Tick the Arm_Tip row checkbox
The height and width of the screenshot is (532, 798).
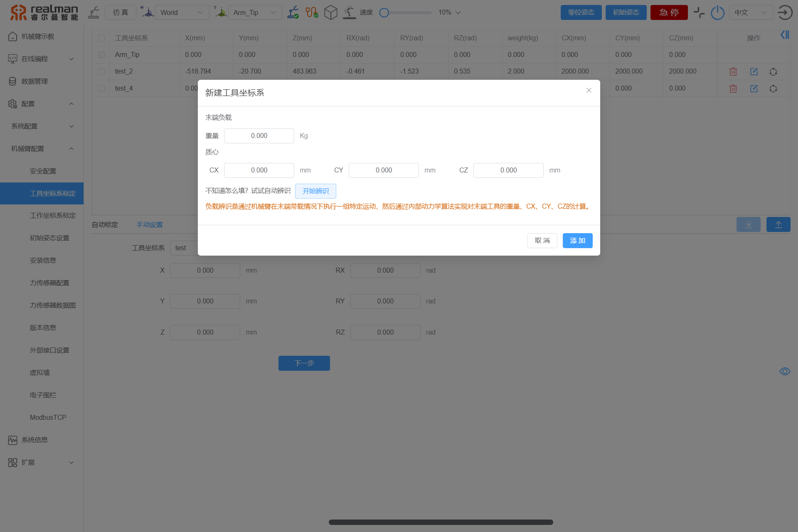click(x=101, y=55)
